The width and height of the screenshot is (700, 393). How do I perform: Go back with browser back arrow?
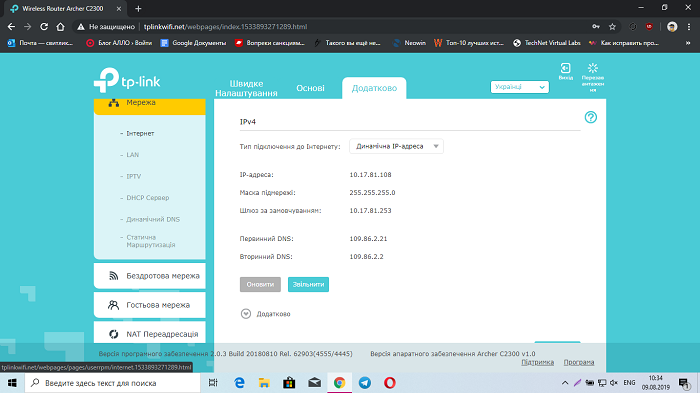coord(11,27)
